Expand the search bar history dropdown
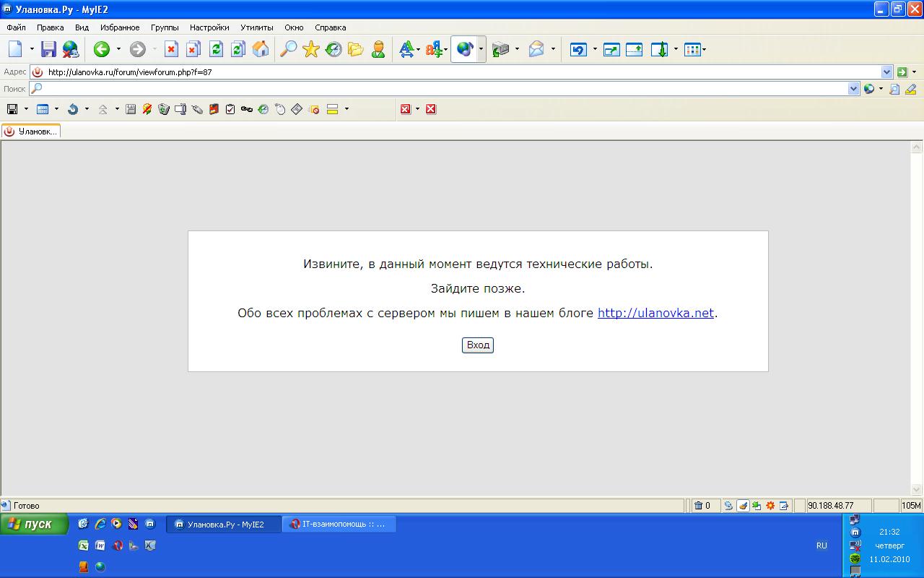This screenshot has width=924, height=578. [x=854, y=89]
